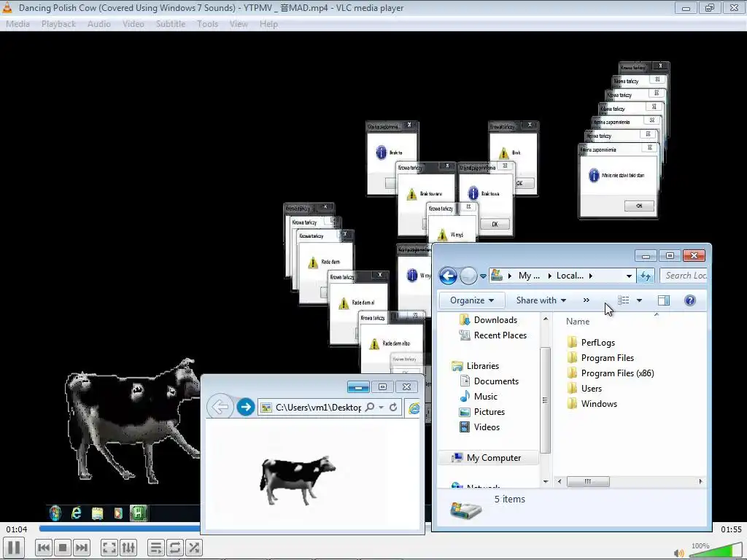Open the Share with dropdown

[541, 300]
